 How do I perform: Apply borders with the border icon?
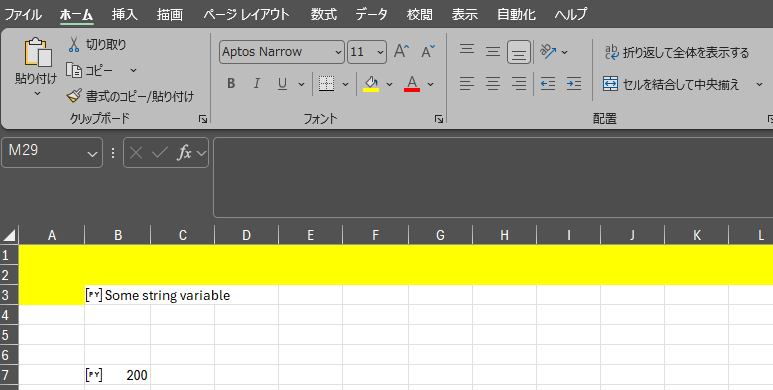pos(326,84)
